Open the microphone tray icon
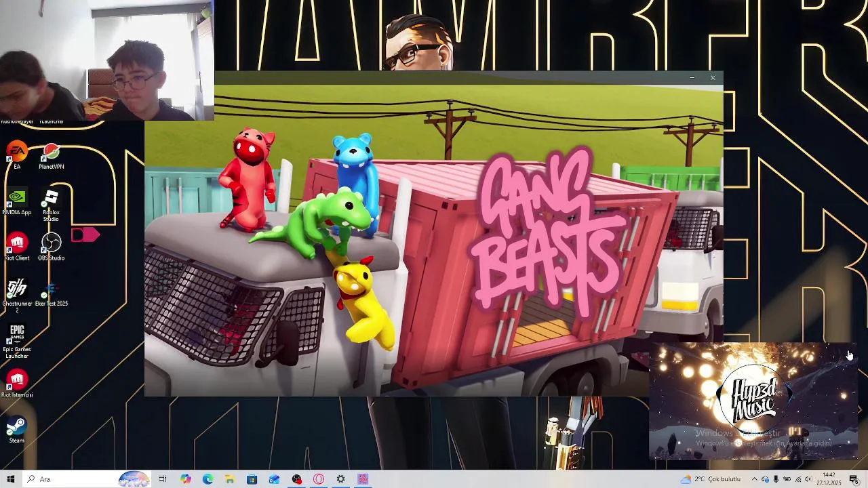Image resolution: width=868 pixels, height=488 pixels. [x=776, y=479]
